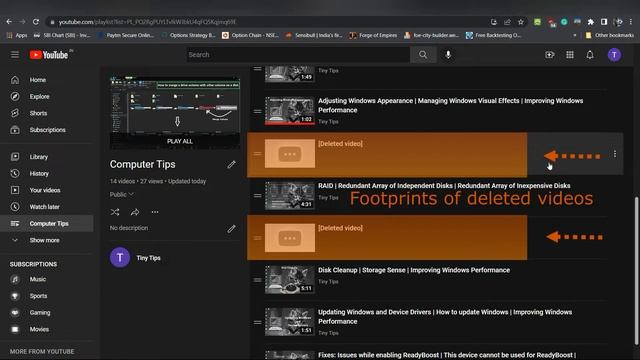Click the Disk Cleanup video thumbnail
Screen dimensions: 640x360
click(x=289, y=280)
